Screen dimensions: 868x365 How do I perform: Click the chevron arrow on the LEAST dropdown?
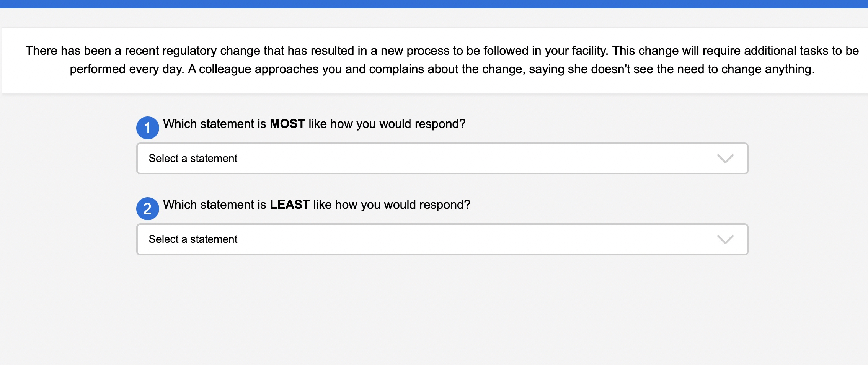(725, 239)
